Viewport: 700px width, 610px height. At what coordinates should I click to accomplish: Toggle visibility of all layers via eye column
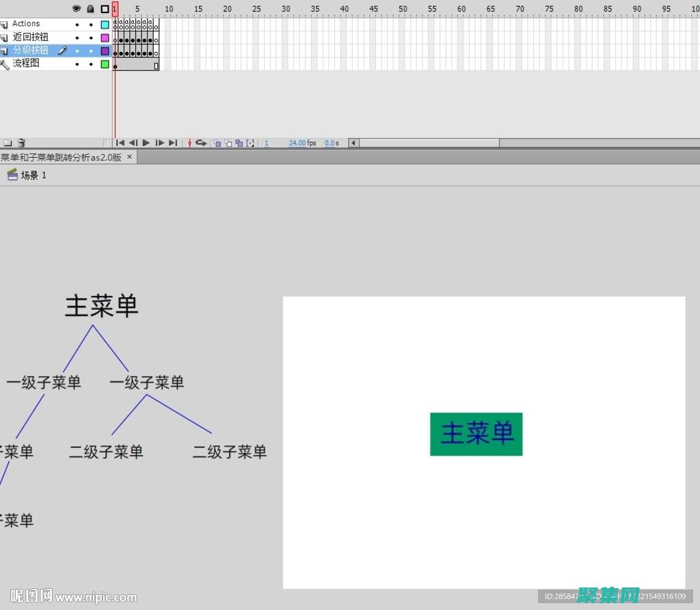click(77, 9)
